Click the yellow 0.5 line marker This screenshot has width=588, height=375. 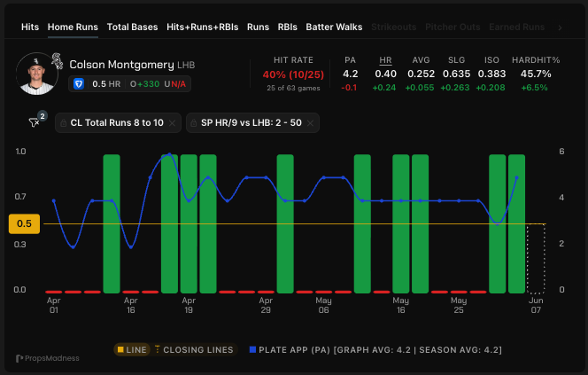pyautogui.click(x=25, y=223)
